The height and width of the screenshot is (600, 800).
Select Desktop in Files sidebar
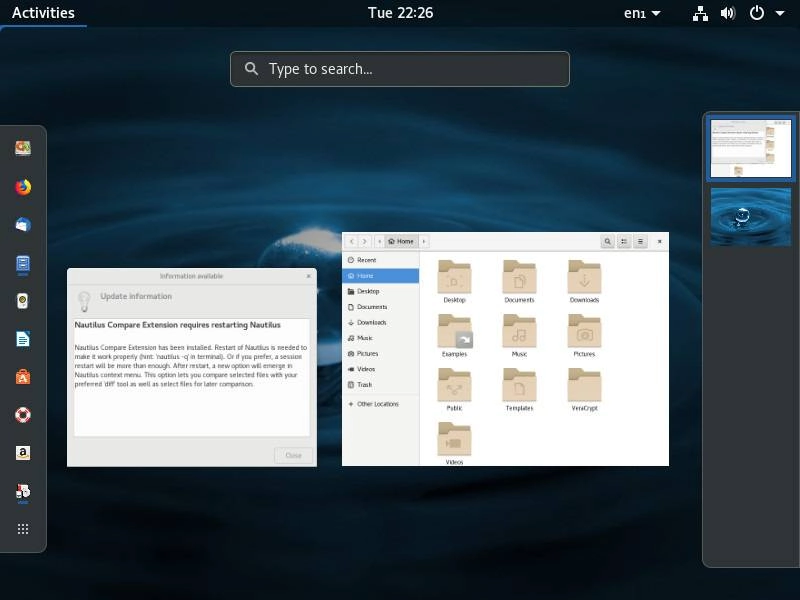381,291
